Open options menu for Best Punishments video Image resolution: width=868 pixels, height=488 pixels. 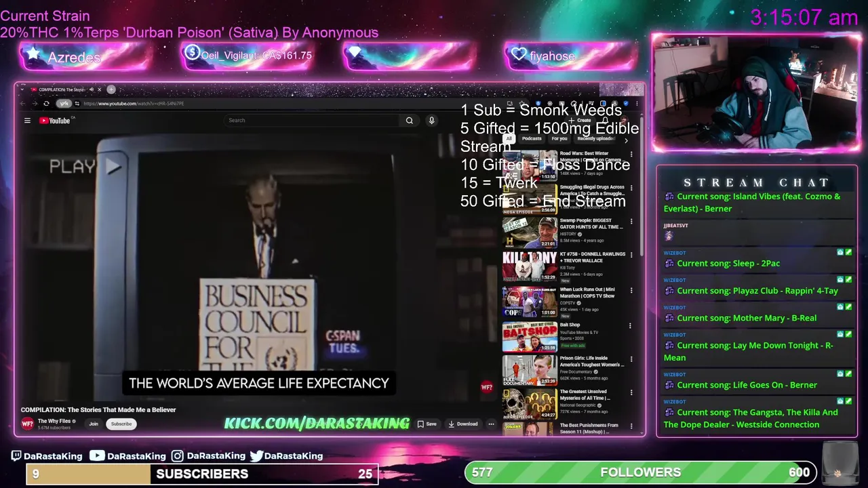(631, 426)
